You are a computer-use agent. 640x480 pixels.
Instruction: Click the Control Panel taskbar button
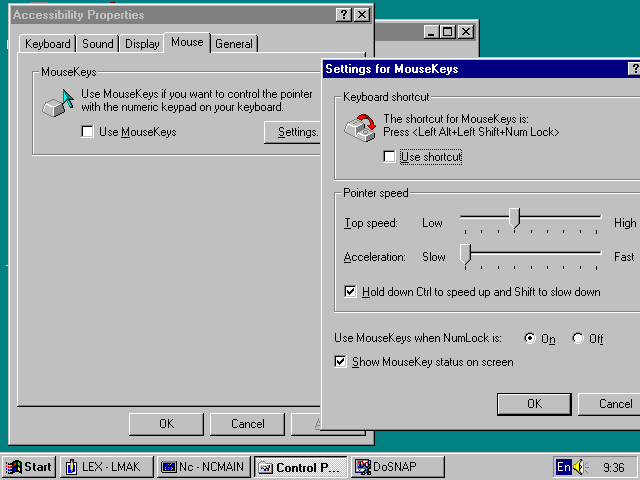[299, 467]
